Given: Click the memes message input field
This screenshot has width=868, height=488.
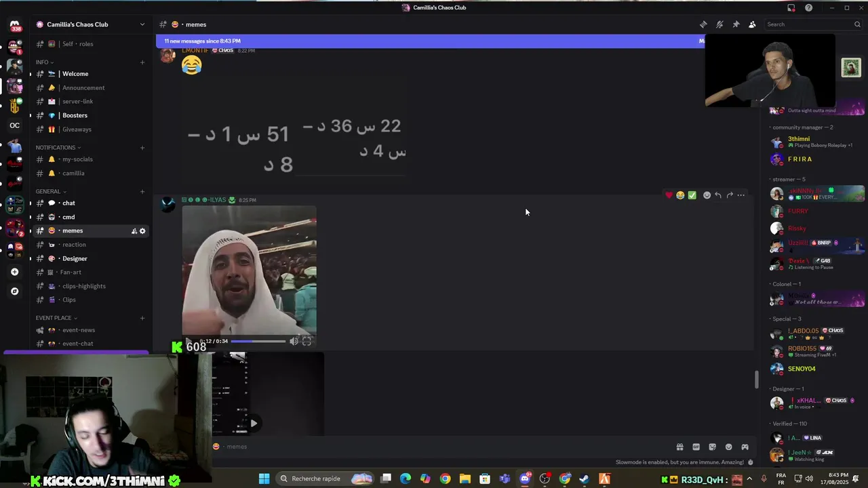Looking at the screenshot, I should (x=441, y=447).
